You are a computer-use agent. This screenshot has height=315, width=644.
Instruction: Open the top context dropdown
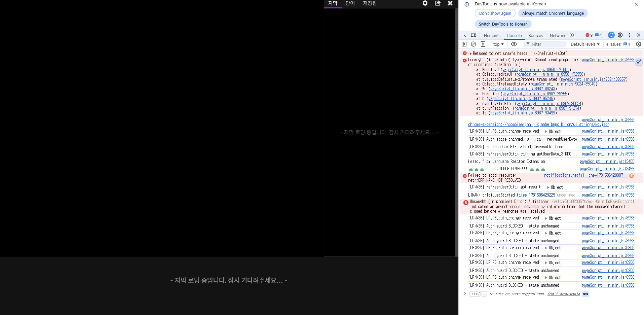(x=498, y=44)
